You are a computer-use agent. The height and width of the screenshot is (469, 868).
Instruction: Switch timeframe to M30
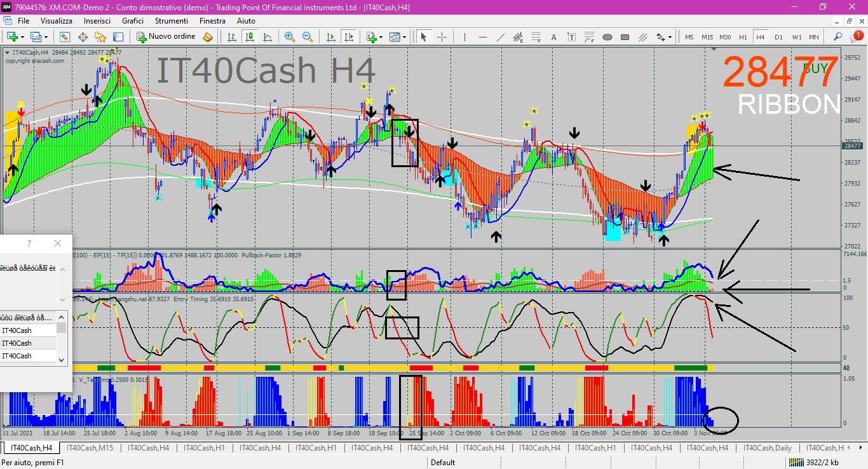tap(725, 37)
